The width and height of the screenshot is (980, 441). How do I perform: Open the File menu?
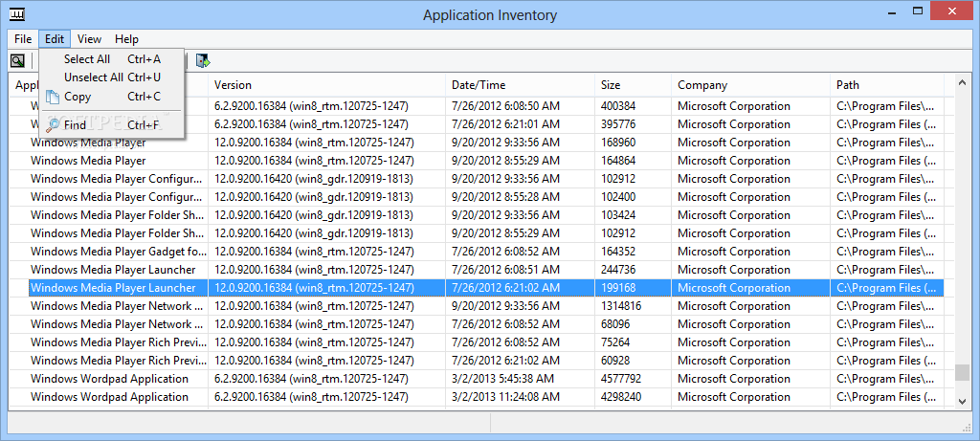23,38
